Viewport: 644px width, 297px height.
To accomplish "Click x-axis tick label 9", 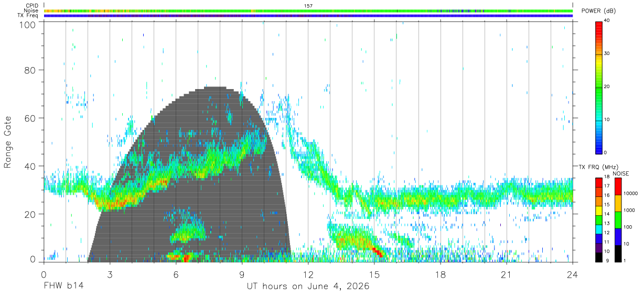I will [242, 274].
